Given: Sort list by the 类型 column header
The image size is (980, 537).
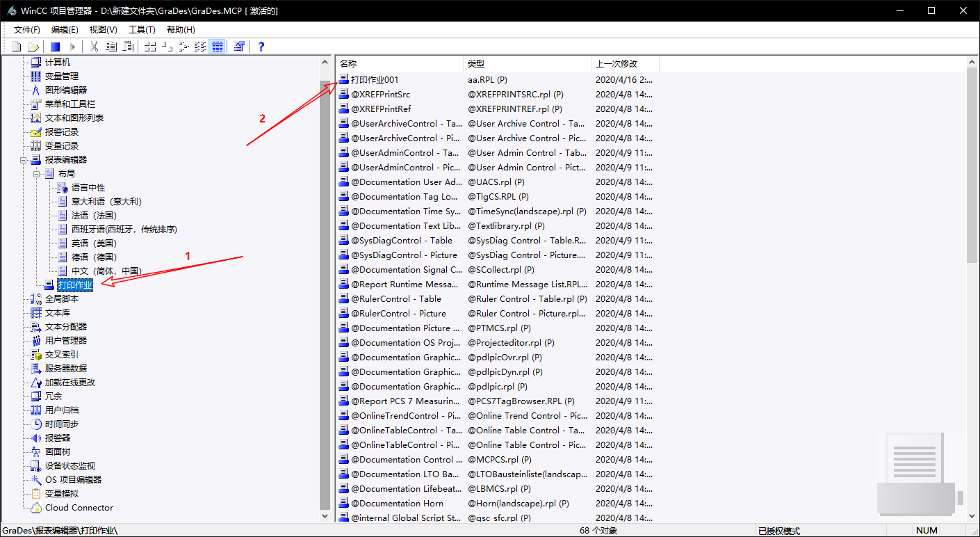Looking at the screenshot, I should [527, 63].
